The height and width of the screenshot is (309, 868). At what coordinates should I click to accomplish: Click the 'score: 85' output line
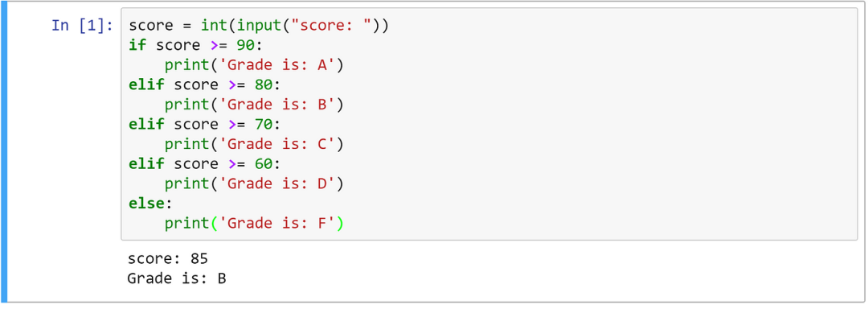click(x=168, y=258)
